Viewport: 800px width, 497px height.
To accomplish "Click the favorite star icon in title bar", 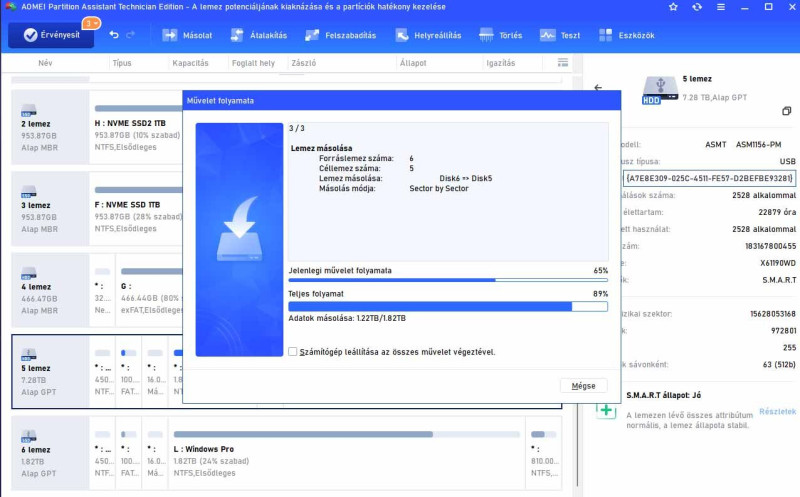I will [673, 7].
